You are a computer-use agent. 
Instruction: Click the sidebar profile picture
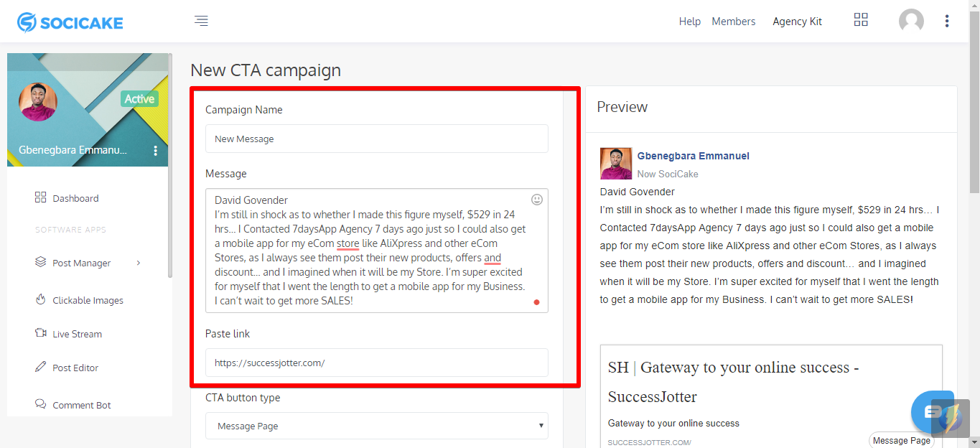(37, 102)
